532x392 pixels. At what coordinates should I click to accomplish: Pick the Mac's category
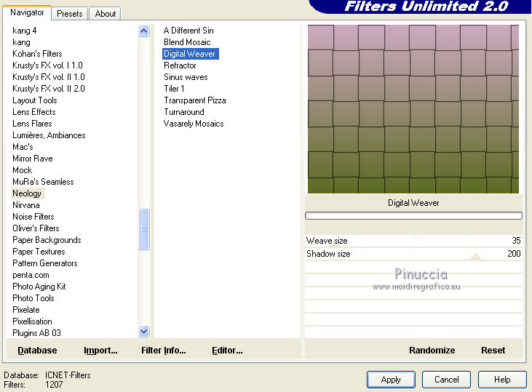(23, 146)
